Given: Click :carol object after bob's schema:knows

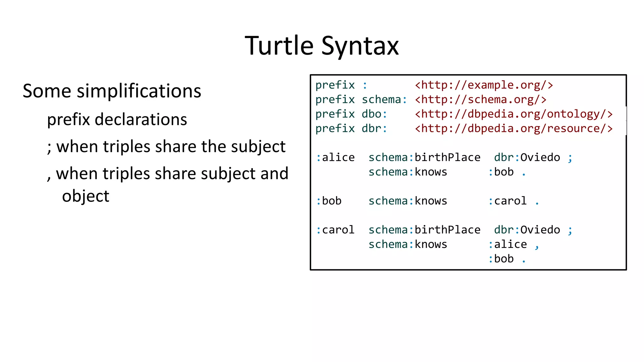Looking at the screenshot, I should tap(507, 201).
